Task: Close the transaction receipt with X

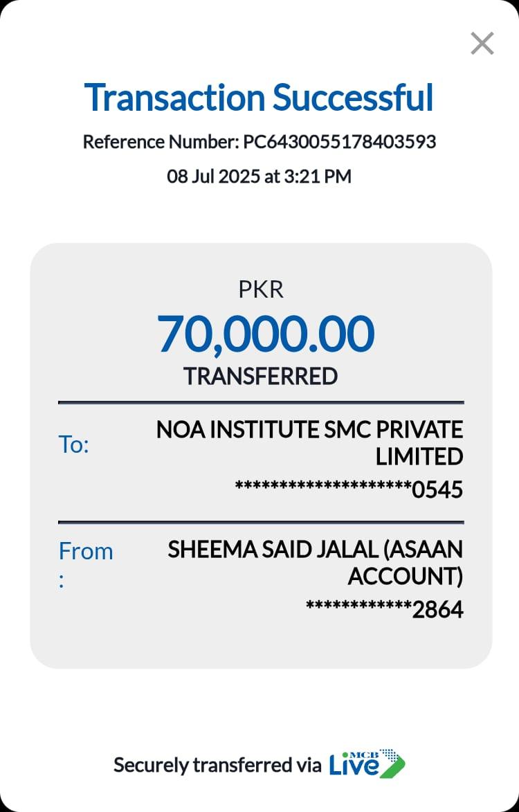Action: 482,44
